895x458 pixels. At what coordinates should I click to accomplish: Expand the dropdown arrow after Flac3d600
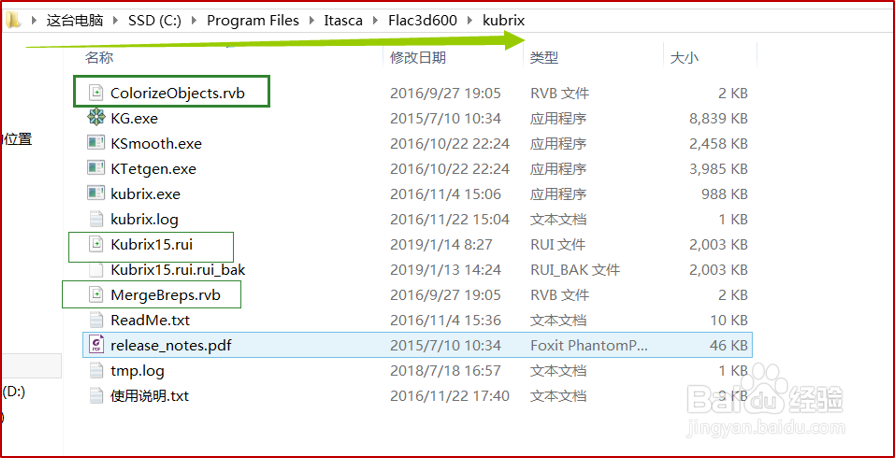pyautogui.click(x=470, y=21)
